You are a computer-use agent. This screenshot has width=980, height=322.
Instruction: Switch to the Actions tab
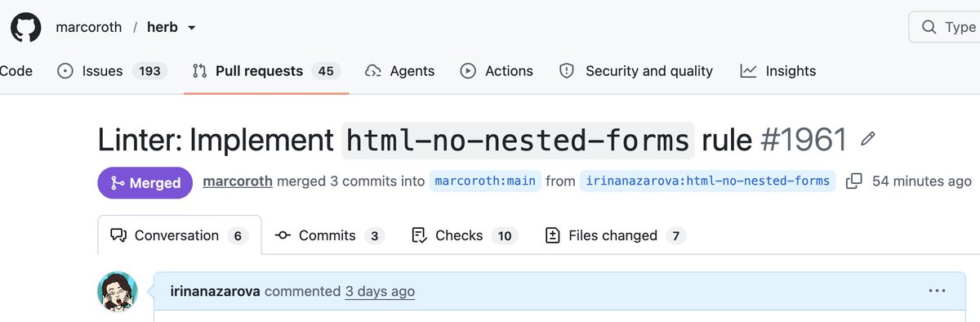click(x=497, y=71)
